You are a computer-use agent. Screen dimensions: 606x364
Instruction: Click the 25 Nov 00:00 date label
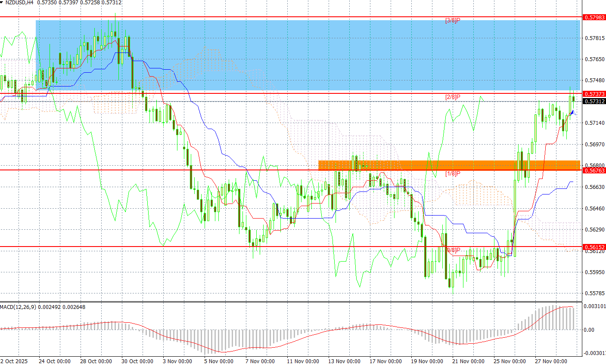tap(510, 361)
